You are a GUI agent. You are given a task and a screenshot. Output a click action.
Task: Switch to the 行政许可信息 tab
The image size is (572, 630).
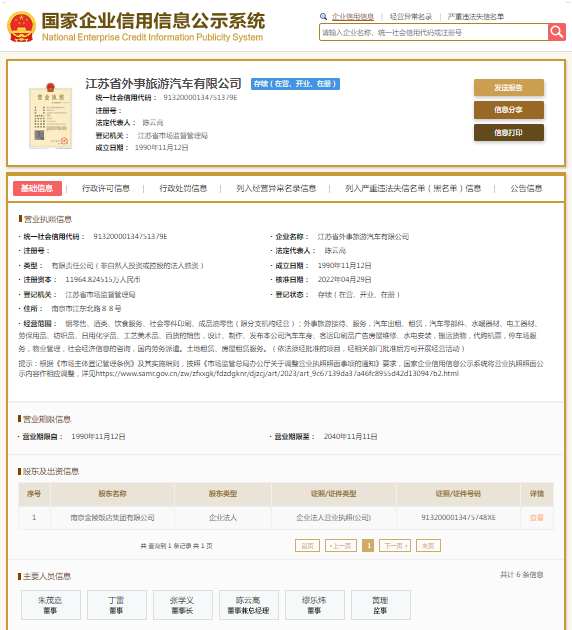(x=106, y=188)
